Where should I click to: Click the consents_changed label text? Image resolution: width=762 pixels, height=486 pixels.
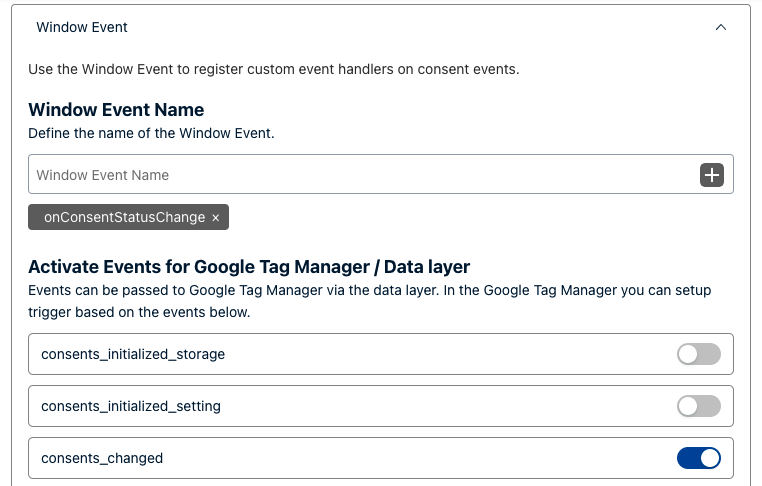pyautogui.click(x=102, y=458)
